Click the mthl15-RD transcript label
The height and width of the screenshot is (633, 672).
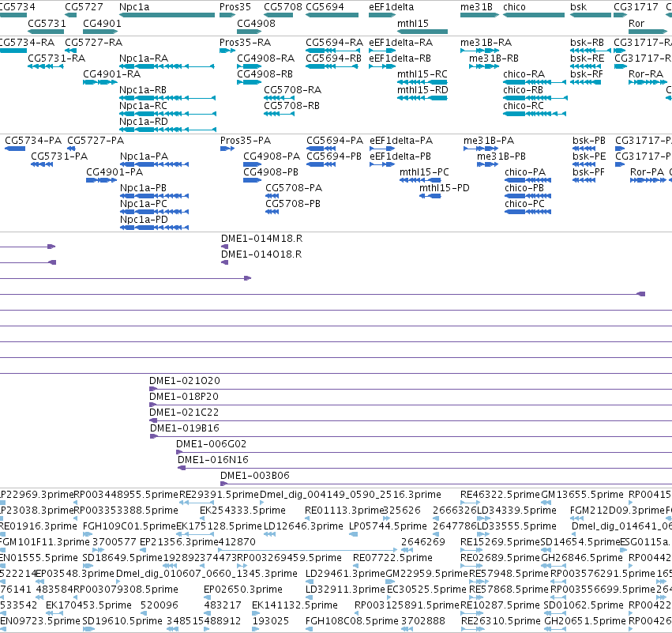click(x=422, y=89)
